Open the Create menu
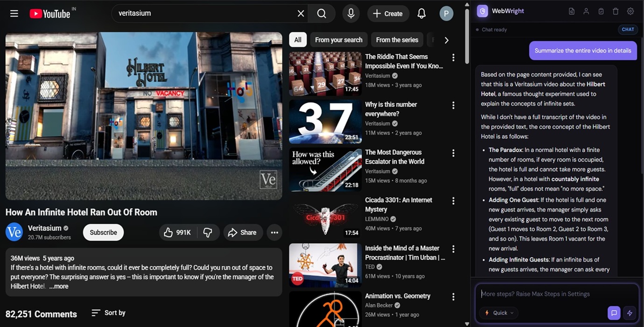This screenshot has width=644, height=327. click(388, 14)
